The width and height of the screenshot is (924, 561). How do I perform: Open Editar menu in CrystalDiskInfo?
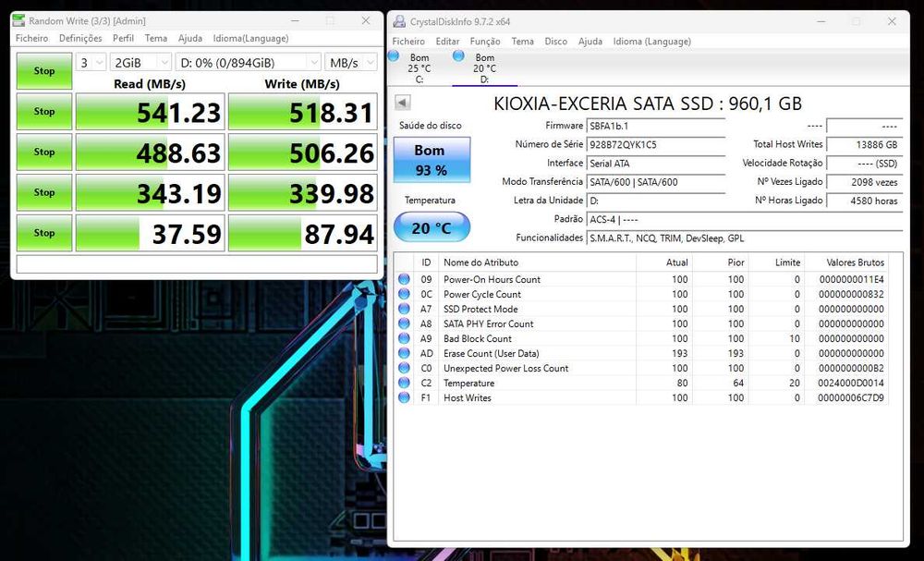pos(448,42)
